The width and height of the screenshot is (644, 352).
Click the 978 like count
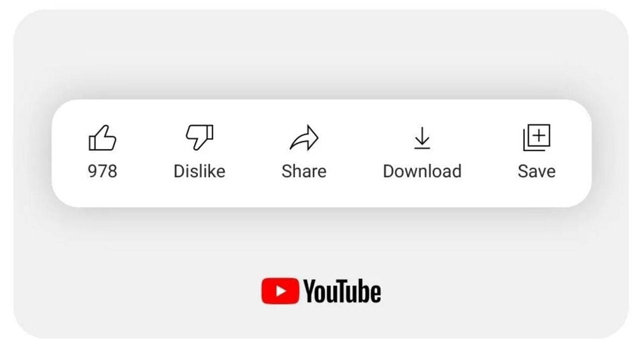coord(102,171)
